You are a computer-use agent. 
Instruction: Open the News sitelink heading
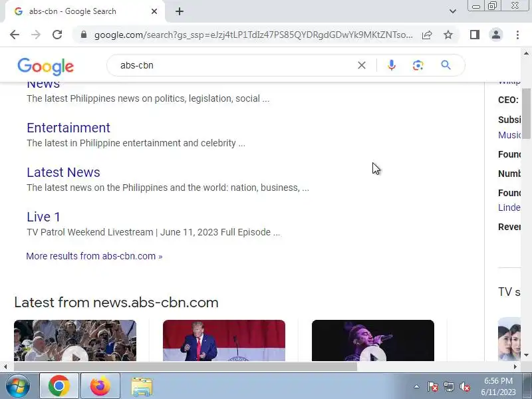[x=43, y=85]
